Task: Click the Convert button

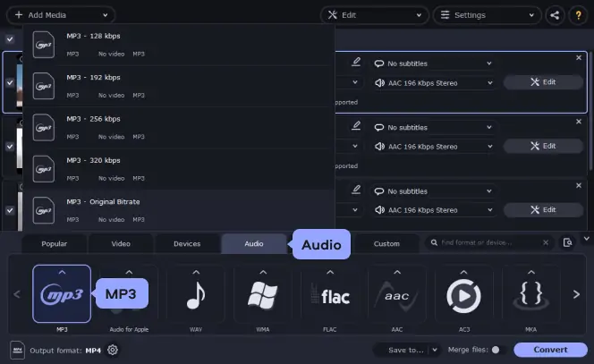Action: (550, 350)
